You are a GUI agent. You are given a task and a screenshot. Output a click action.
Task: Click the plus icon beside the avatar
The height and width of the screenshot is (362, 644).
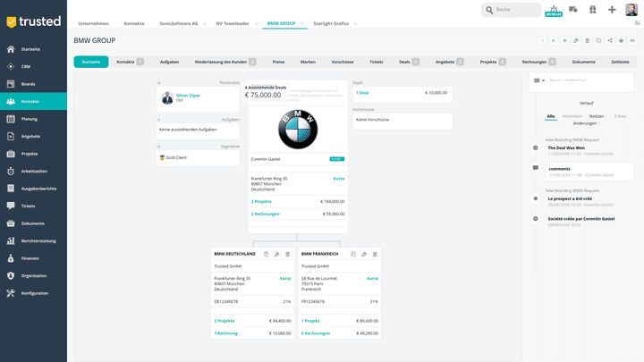coord(612,10)
